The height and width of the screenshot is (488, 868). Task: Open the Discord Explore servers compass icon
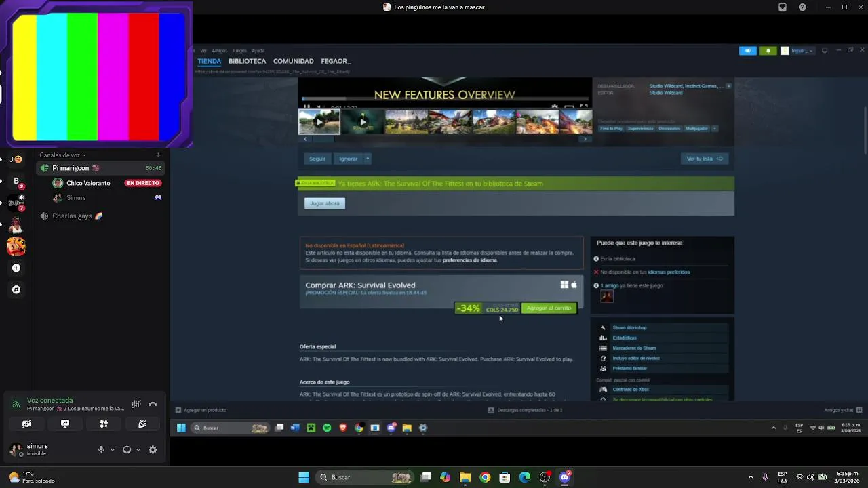(16, 289)
